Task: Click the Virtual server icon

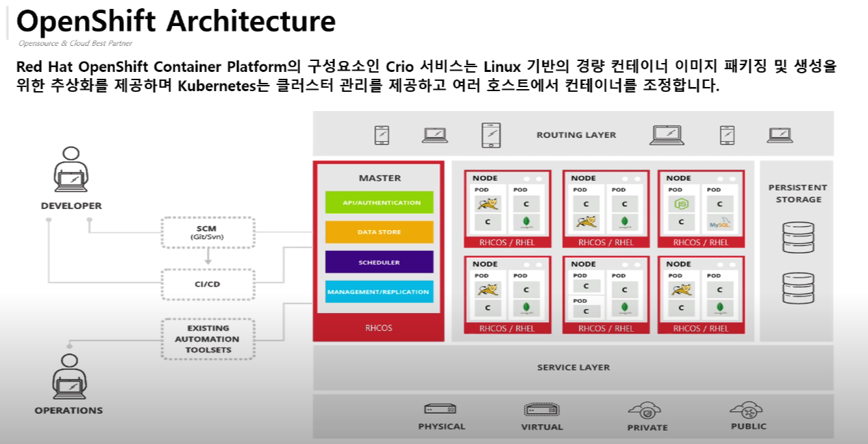Action: [x=542, y=410]
